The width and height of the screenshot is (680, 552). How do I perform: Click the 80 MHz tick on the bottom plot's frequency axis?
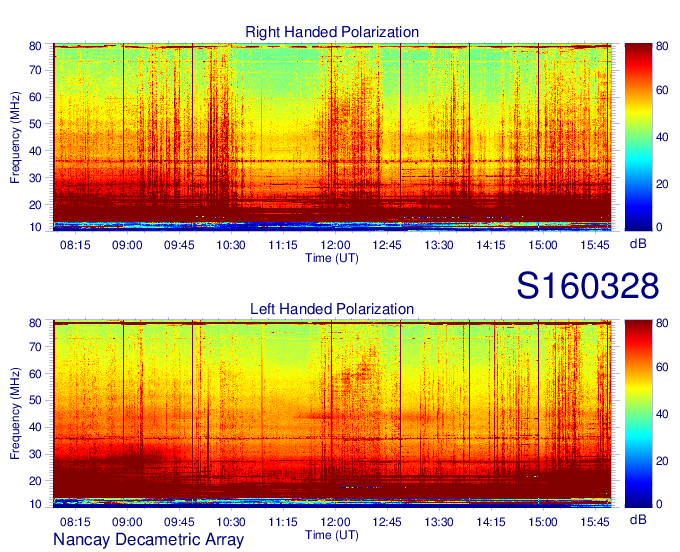(x=35, y=323)
